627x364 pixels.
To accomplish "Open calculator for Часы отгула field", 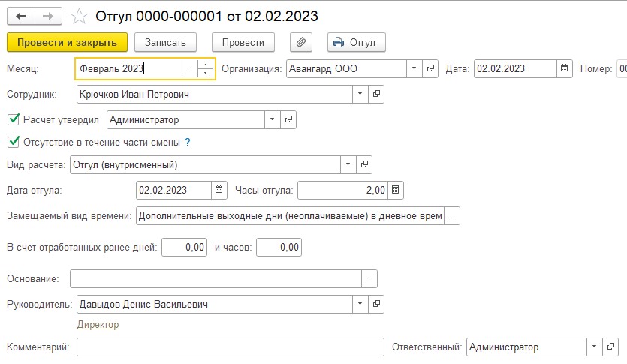I will pyautogui.click(x=395, y=190).
